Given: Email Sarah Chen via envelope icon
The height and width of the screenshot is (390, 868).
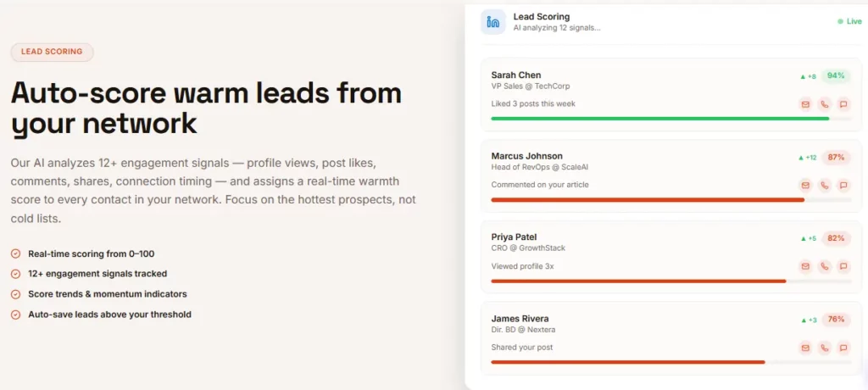Looking at the screenshot, I should tap(805, 104).
